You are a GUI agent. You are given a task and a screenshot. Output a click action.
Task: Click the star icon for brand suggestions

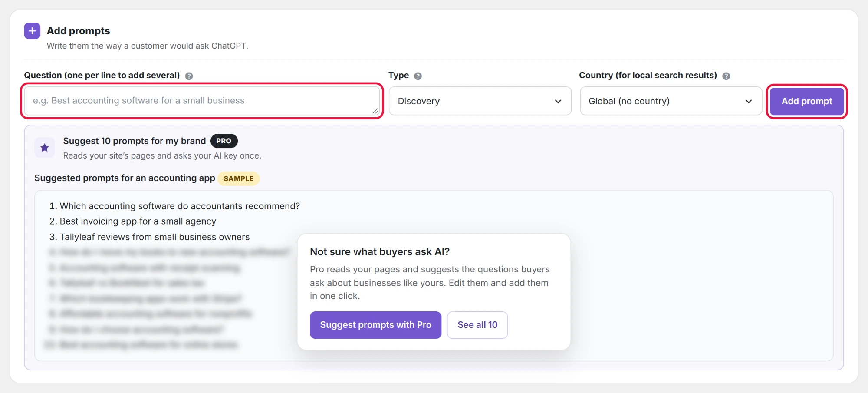tap(45, 148)
